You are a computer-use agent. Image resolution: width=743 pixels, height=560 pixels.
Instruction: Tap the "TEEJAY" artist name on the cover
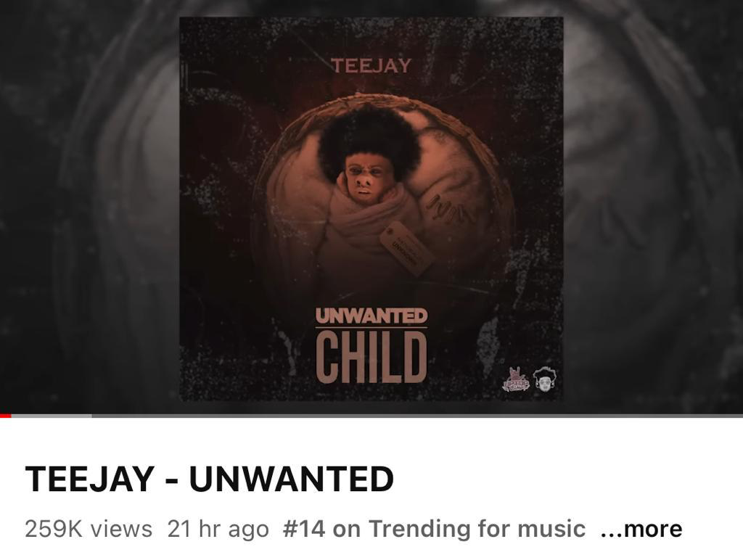click(371, 66)
